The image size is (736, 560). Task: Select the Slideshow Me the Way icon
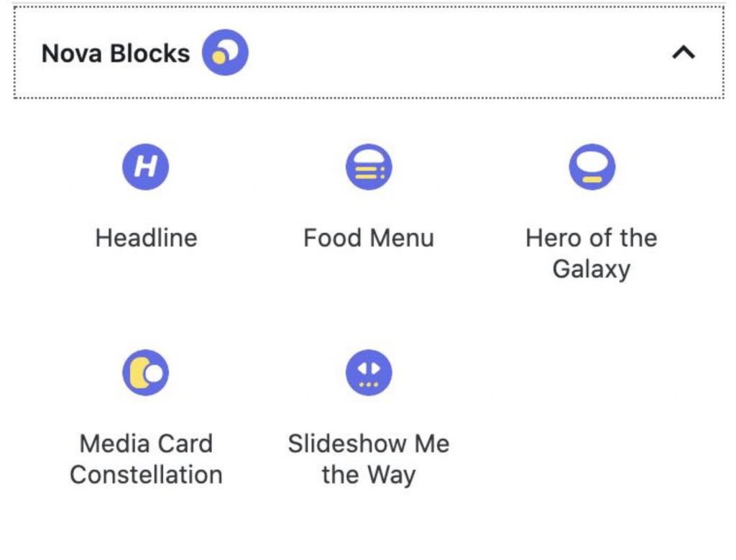tap(369, 372)
